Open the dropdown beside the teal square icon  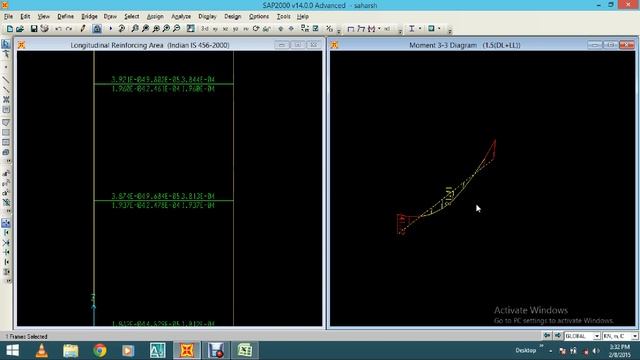(x=439, y=29)
